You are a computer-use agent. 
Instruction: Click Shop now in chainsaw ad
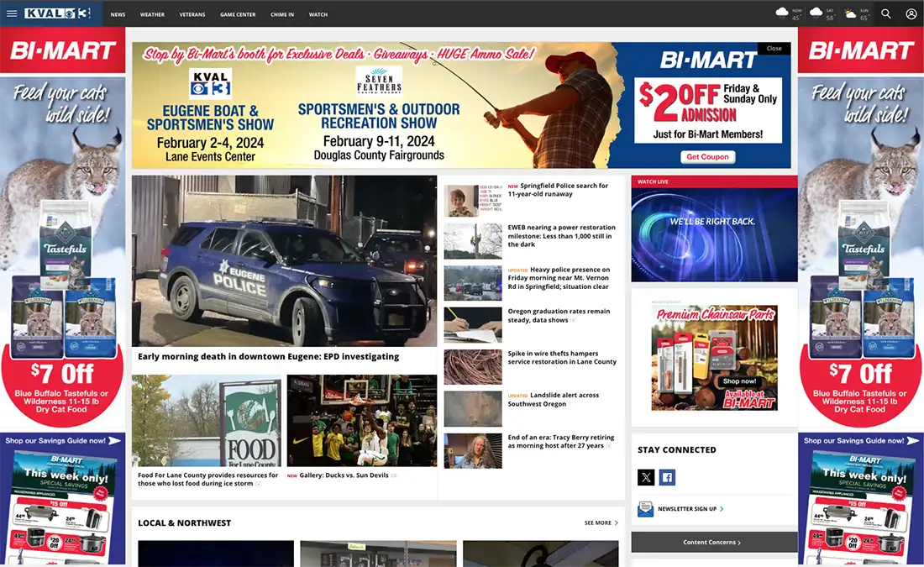coord(739,381)
